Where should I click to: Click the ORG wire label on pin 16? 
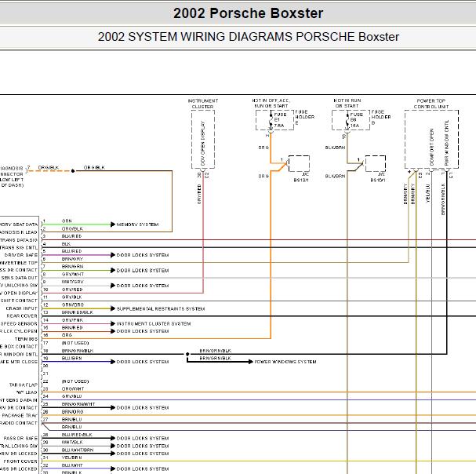67,335
